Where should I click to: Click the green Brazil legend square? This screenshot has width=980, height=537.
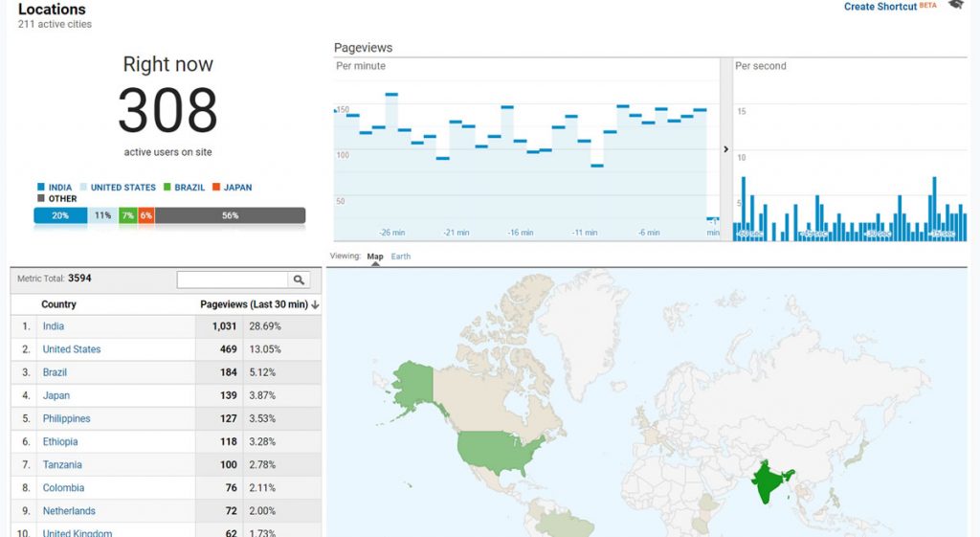[167, 188]
